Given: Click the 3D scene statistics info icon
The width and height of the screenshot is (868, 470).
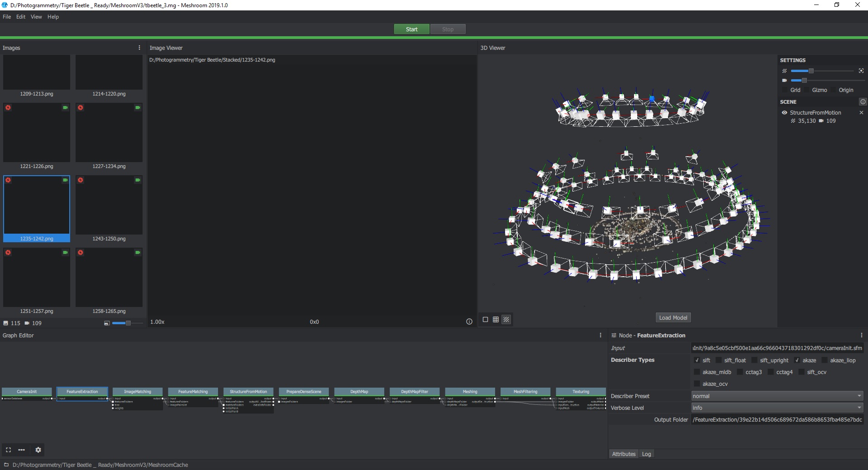Looking at the screenshot, I should coord(863,102).
